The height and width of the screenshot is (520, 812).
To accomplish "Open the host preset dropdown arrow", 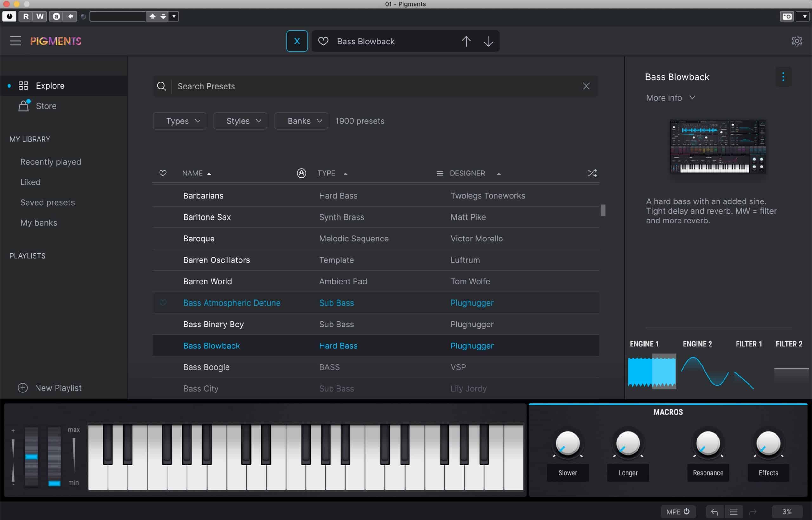I will (174, 16).
